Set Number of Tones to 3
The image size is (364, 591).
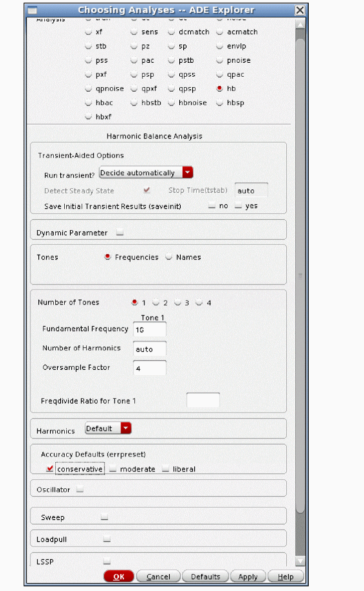(x=177, y=302)
